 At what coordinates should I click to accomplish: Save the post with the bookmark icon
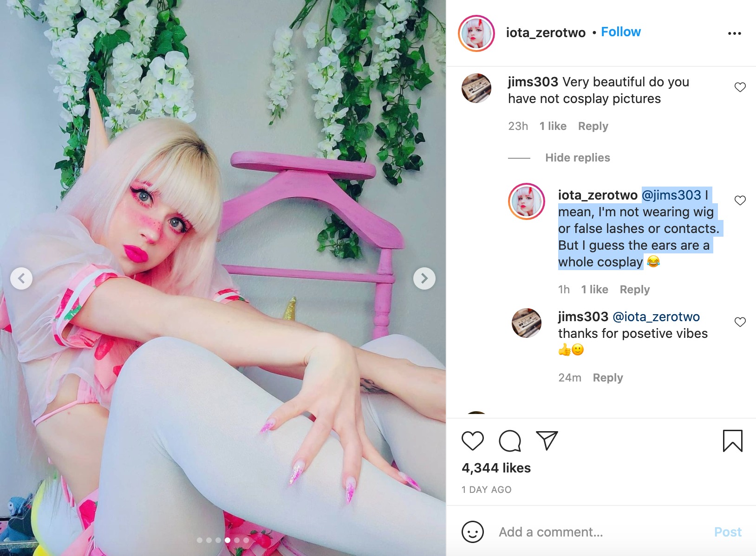click(x=733, y=441)
